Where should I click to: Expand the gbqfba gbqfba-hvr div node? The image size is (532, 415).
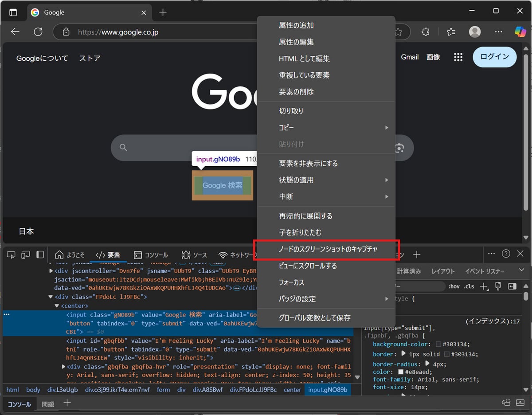pos(63,367)
